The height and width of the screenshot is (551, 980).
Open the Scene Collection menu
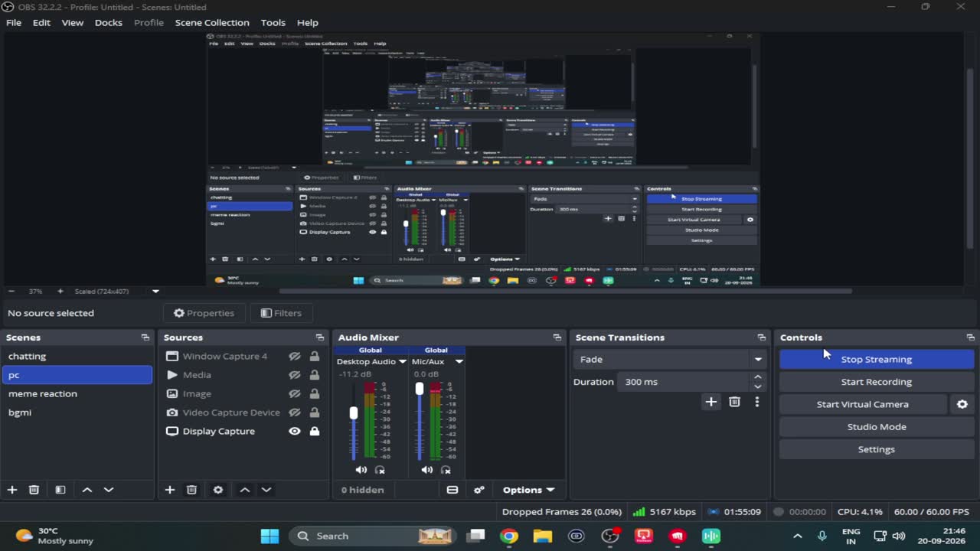click(x=212, y=22)
